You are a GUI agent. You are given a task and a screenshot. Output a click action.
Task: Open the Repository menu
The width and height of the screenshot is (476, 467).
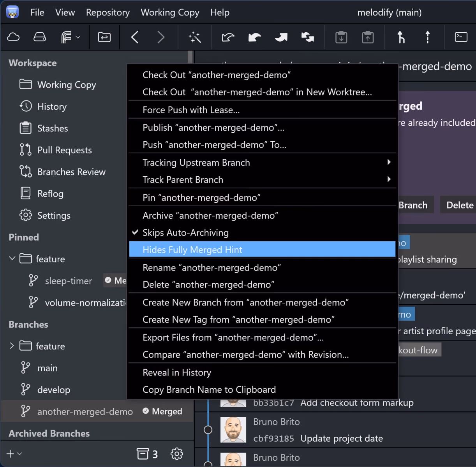pos(108,12)
